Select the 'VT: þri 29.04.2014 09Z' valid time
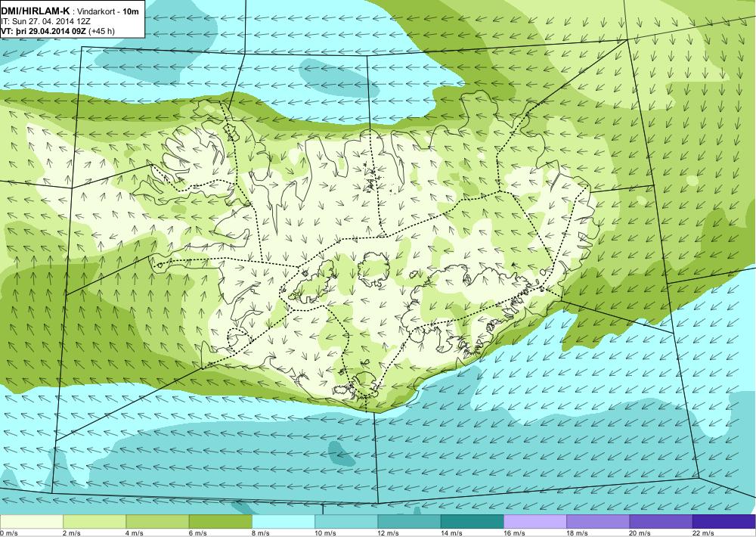This screenshot has height=537, width=756. pyautogui.click(x=43, y=31)
